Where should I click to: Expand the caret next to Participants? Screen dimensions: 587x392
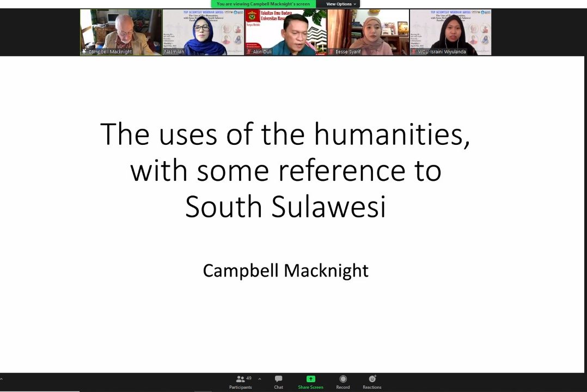(x=259, y=379)
